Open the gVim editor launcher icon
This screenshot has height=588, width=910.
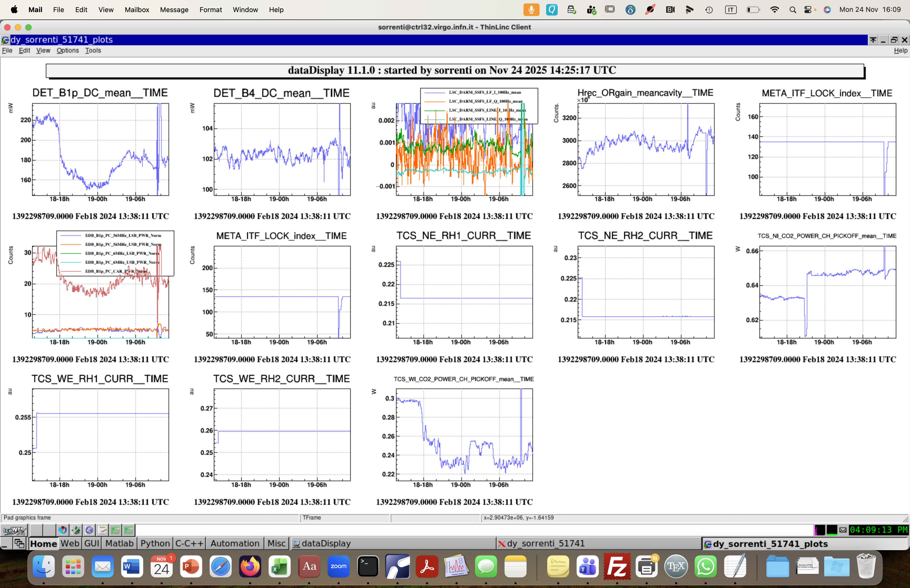[x=76, y=530]
